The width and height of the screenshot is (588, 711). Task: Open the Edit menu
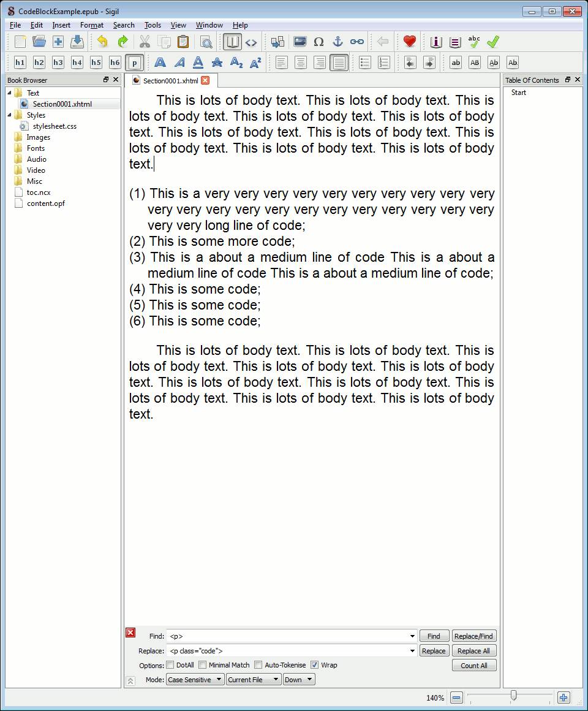(37, 25)
